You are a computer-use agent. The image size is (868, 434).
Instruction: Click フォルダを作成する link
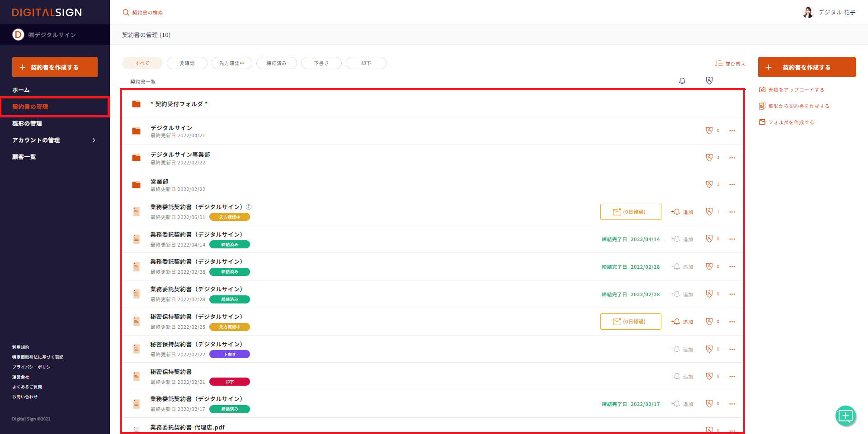(x=791, y=122)
